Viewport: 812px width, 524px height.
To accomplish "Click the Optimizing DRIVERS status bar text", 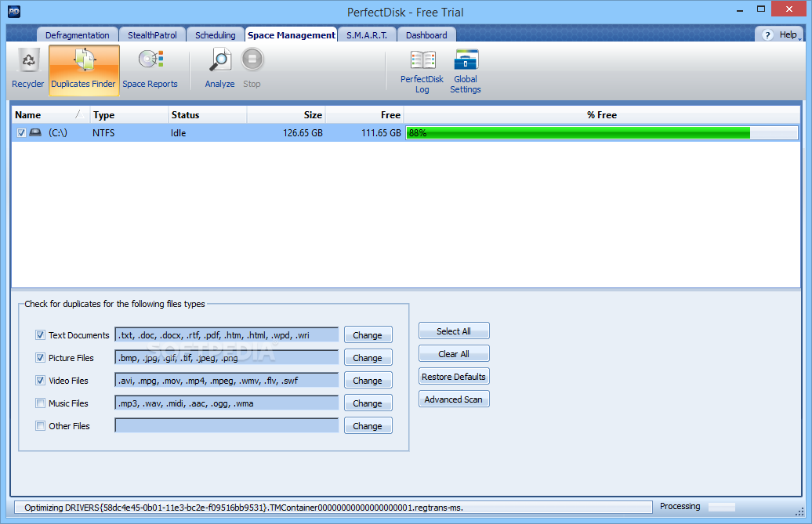I will click(x=244, y=508).
